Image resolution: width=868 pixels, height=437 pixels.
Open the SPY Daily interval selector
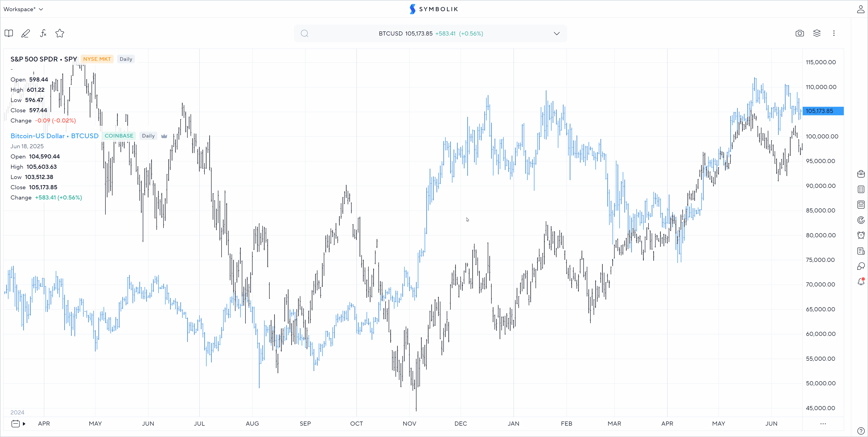click(126, 59)
